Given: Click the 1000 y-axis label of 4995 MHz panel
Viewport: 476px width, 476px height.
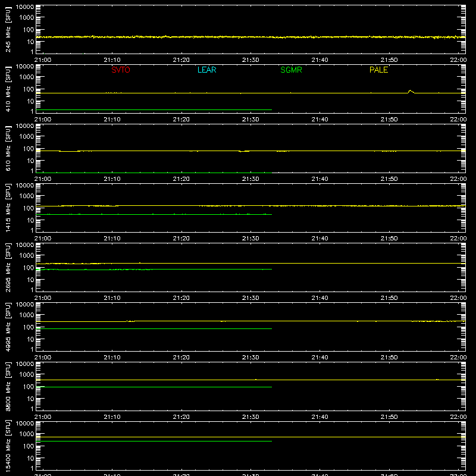Looking at the screenshot, I should tap(27, 315).
